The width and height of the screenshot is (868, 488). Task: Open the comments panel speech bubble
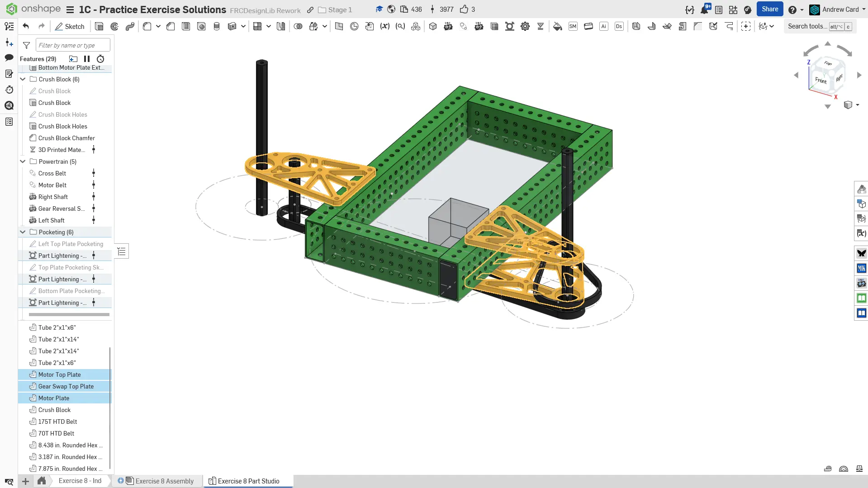point(9,58)
